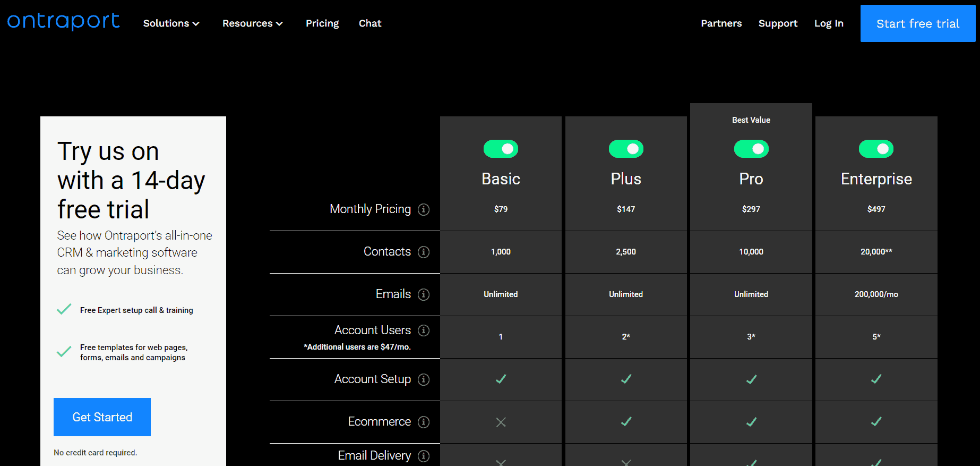Click the 1,000 contacts value
The image size is (980, 466).
click(x=501, y=252)
